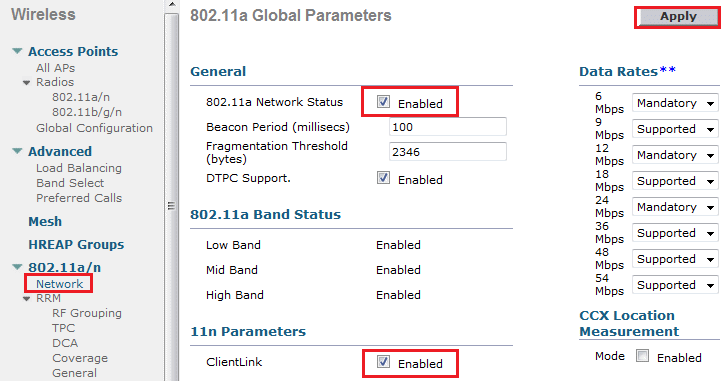This screenshot has width=725, height=381.
Task: Open the Mesh menu item
Action: point(45,221)
